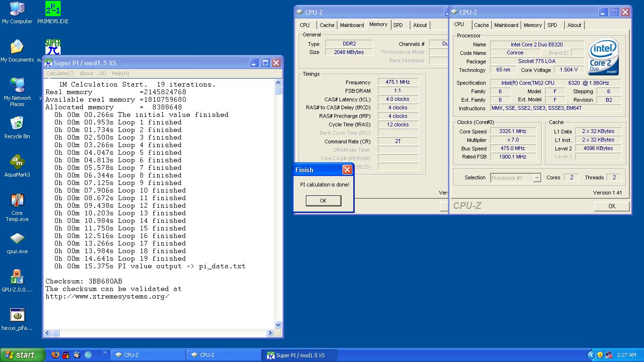
Task: Open the yellow security shield tray icon
Action: (600, 355)
